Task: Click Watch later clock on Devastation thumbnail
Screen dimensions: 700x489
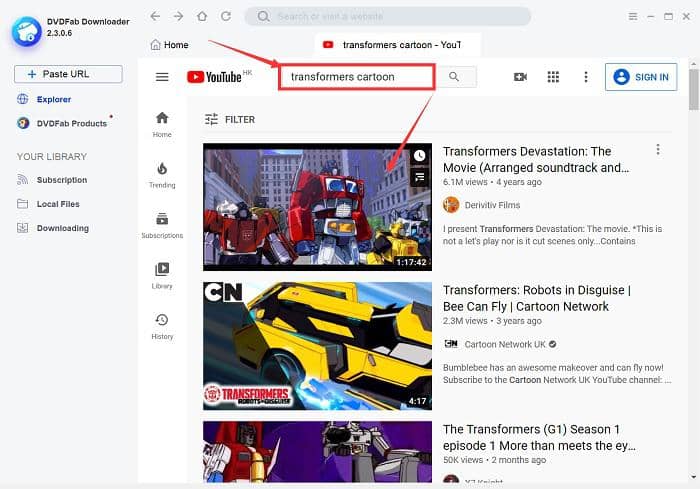Action: point(420,155)
